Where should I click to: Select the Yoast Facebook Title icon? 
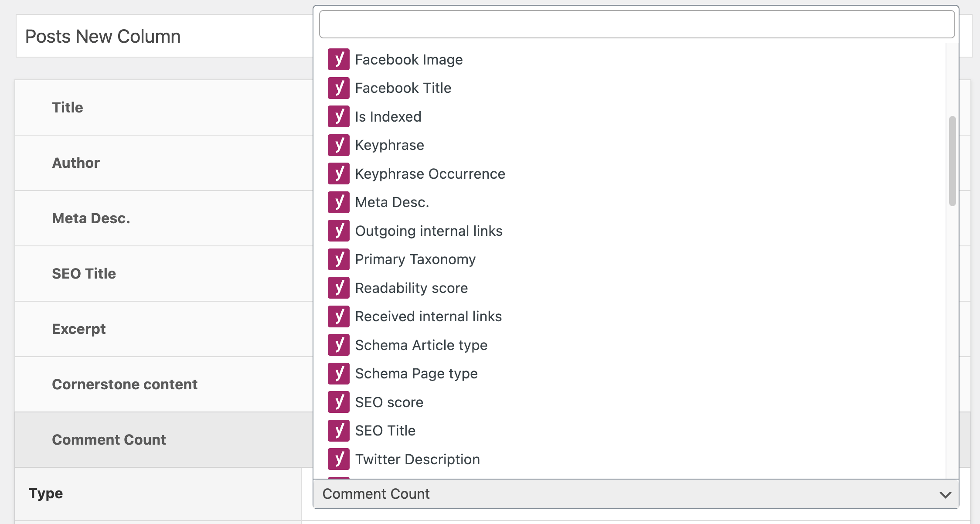[340, 88]
